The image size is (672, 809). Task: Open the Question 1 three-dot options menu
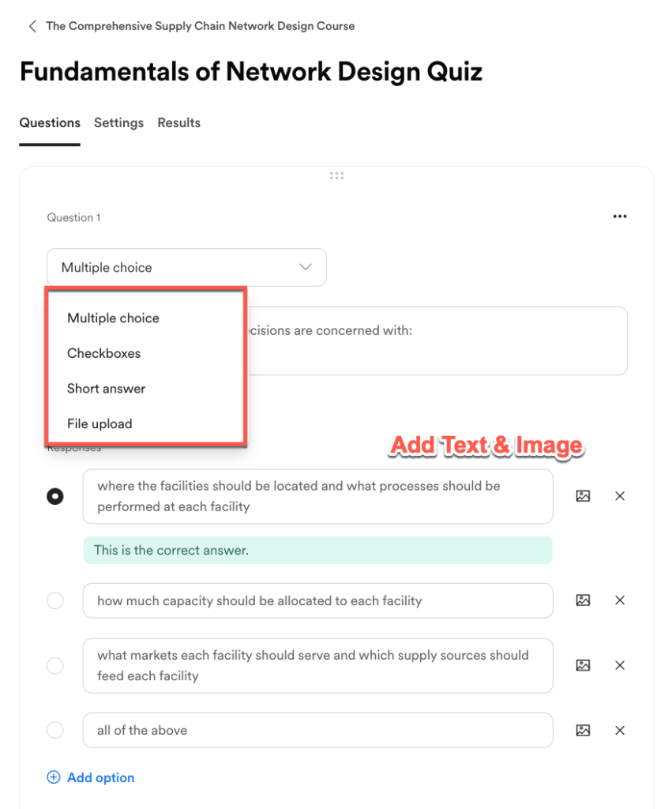(619, 216)
